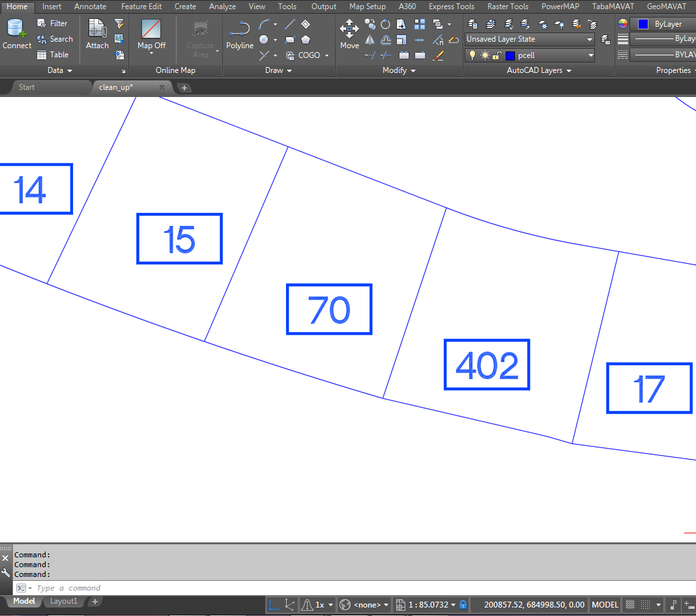Viewport: 696px width, 616px height.
Task: Click the Paintbrush icon in Modify panel
Action: (438, 55)
